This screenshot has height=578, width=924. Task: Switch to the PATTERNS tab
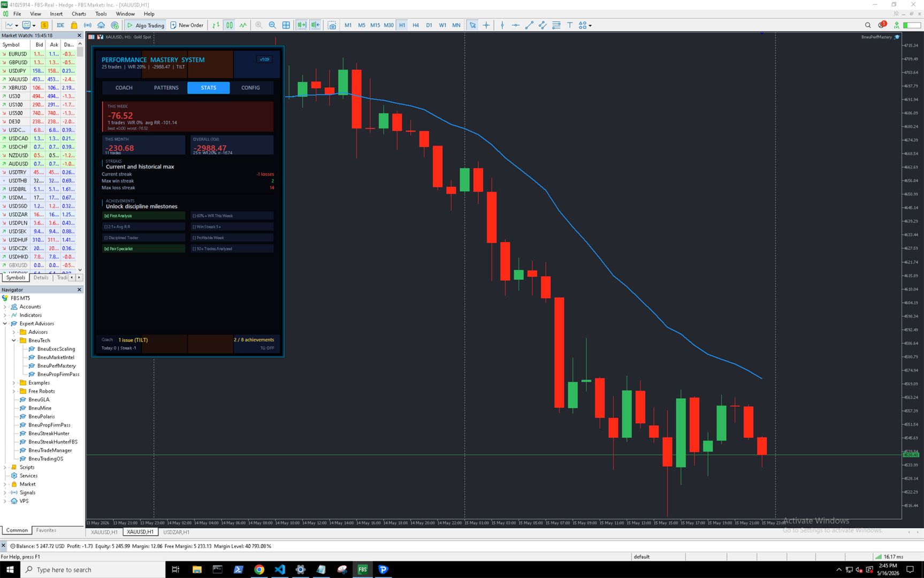click(x=166, y=88)
